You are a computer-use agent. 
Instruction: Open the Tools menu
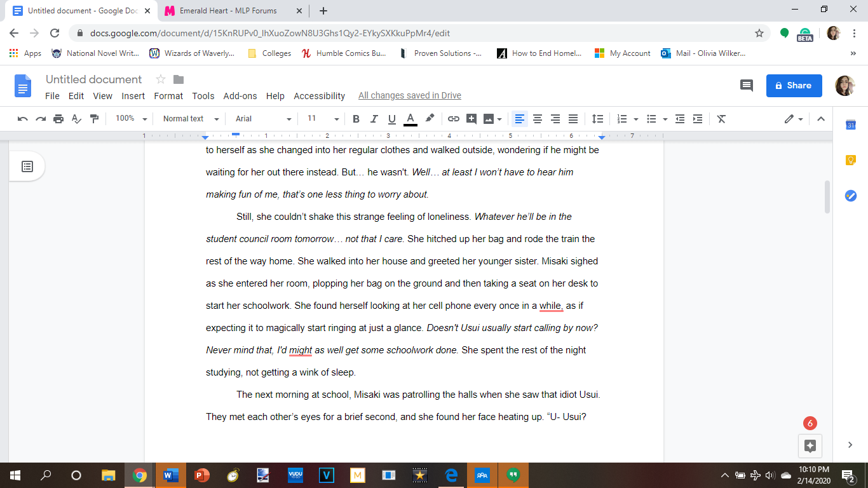[203, 96]
